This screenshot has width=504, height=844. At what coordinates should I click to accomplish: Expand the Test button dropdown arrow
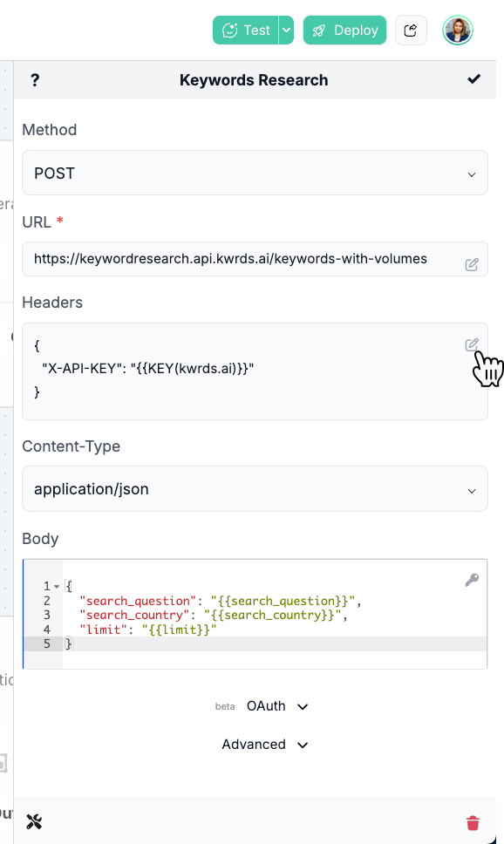pyautogui.click(x=287, y=31)
